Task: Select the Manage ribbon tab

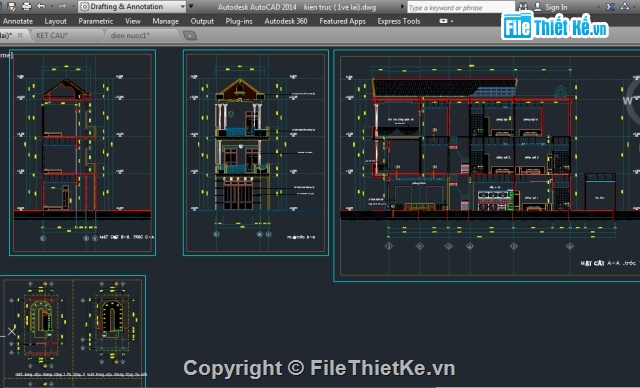Action: (165, 21)
